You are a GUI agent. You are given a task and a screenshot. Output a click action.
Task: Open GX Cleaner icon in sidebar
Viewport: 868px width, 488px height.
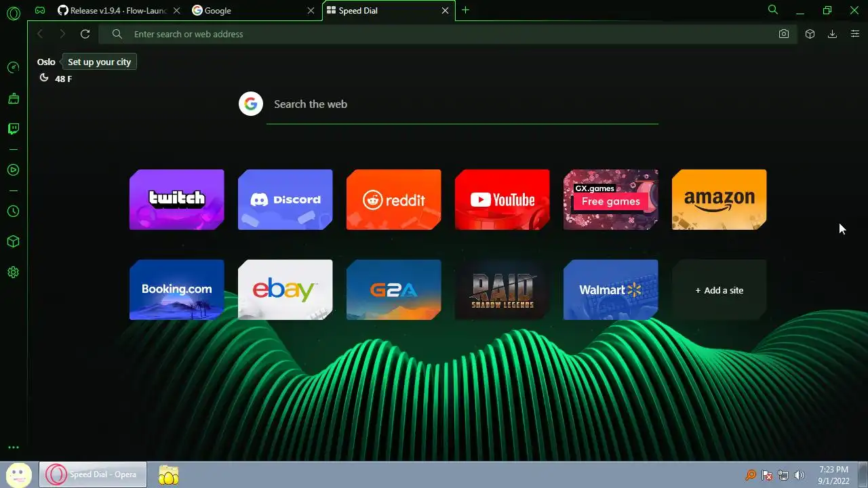[x=13, y=98]
